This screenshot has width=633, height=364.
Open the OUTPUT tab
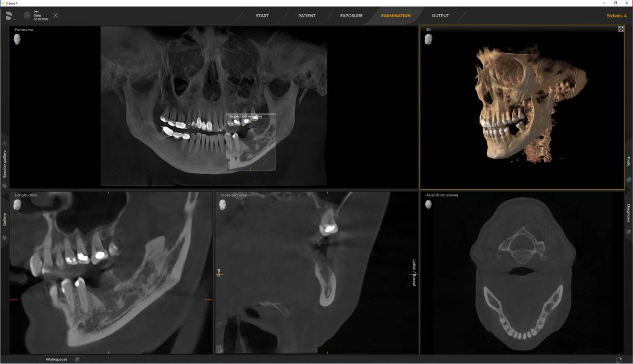click(440, 15)
